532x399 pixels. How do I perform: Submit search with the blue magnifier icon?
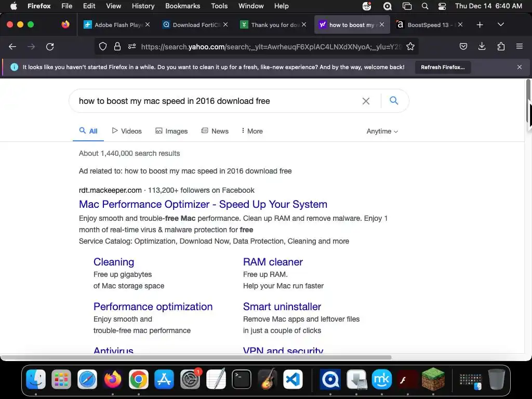click(x=394, y=100)
